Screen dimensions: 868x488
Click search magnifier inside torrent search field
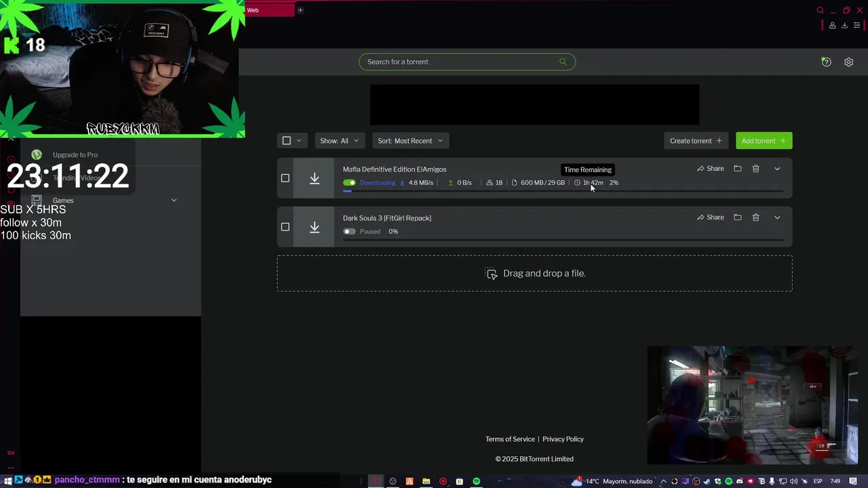point(562,62)
